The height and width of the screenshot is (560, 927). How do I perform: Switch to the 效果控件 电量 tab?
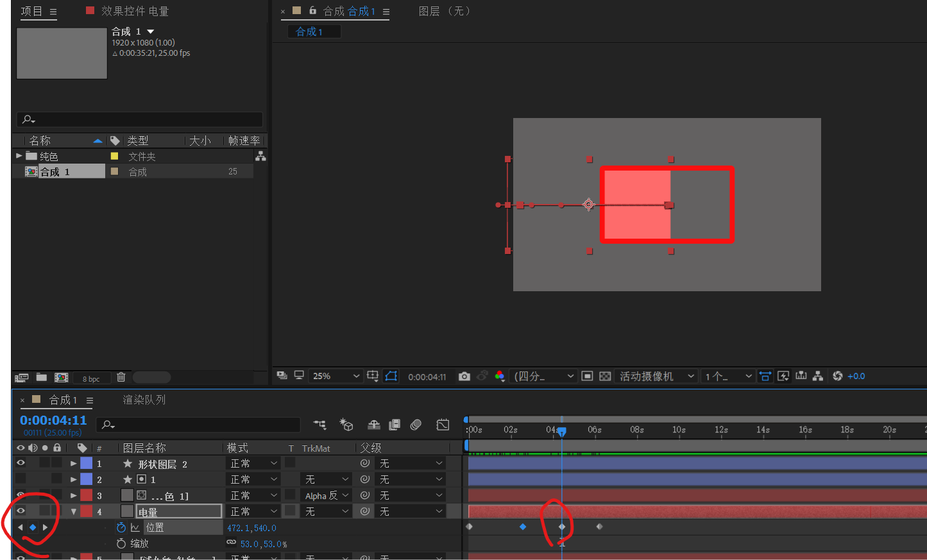(x=135, y=11)
